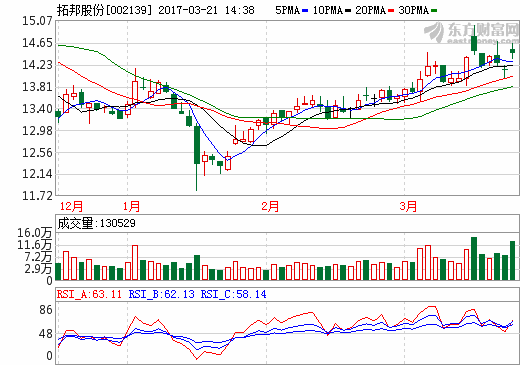This screenshot has width=520, height=365.
Task: Click the 11.6万 volume axis value
Action: [x=35, y=245]
